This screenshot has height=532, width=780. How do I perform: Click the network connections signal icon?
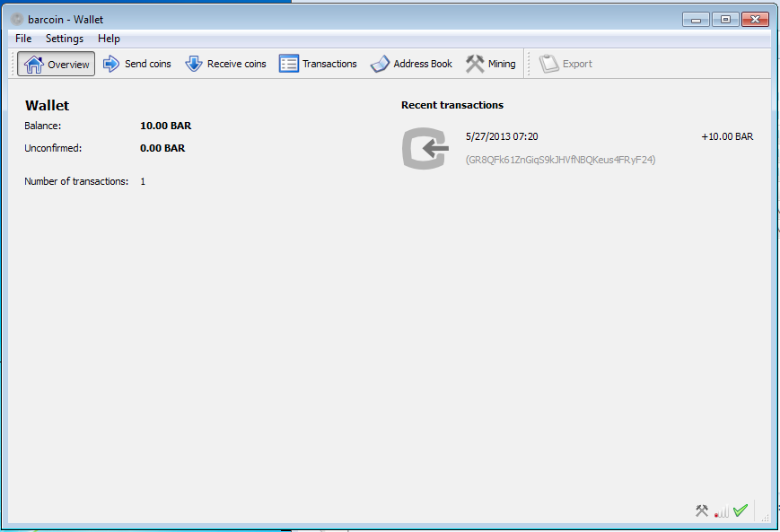coord(722,511)
